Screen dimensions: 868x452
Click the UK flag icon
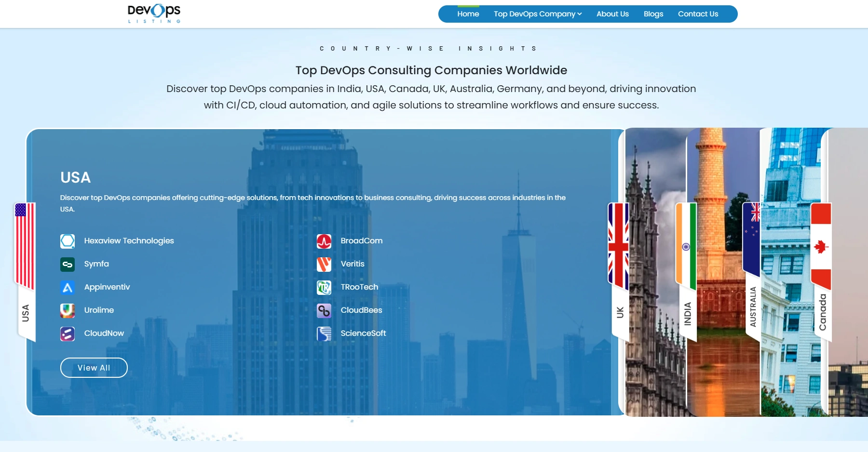coord(618,246)
